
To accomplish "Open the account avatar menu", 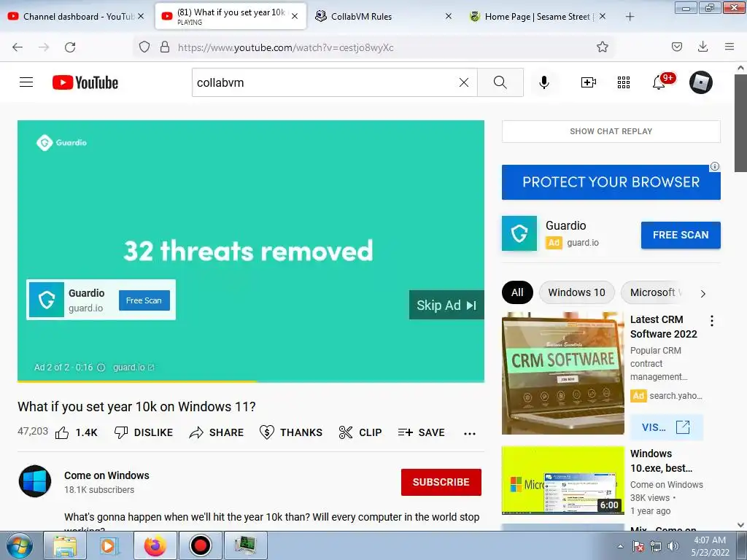I will click(700, 82).
